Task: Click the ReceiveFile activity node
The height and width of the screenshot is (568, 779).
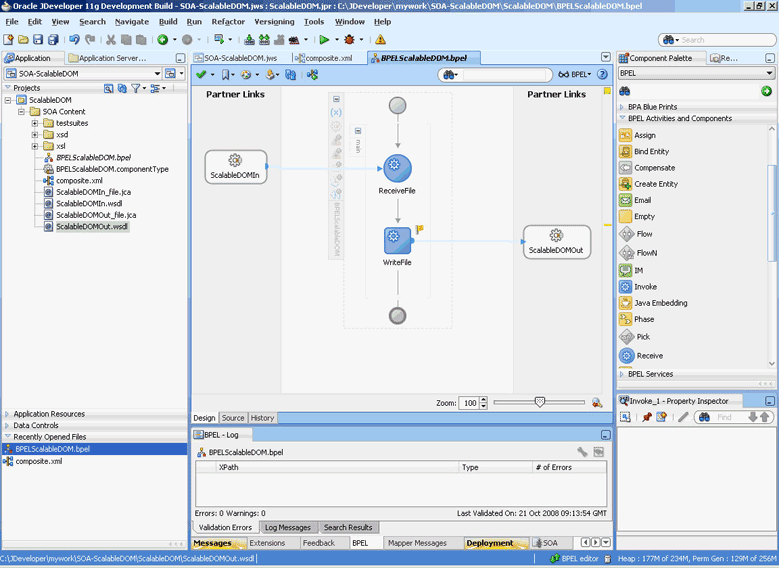Action: [x=397, y=169]
